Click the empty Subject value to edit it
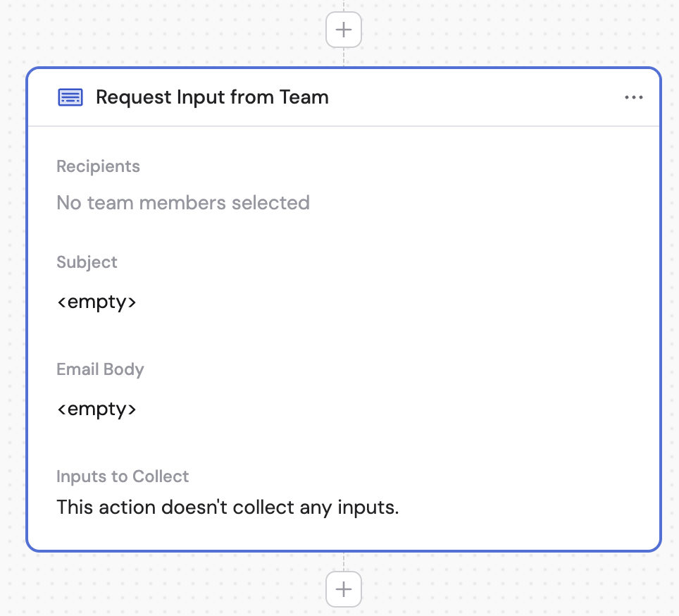The image size is (679, 616). [96, 302]
